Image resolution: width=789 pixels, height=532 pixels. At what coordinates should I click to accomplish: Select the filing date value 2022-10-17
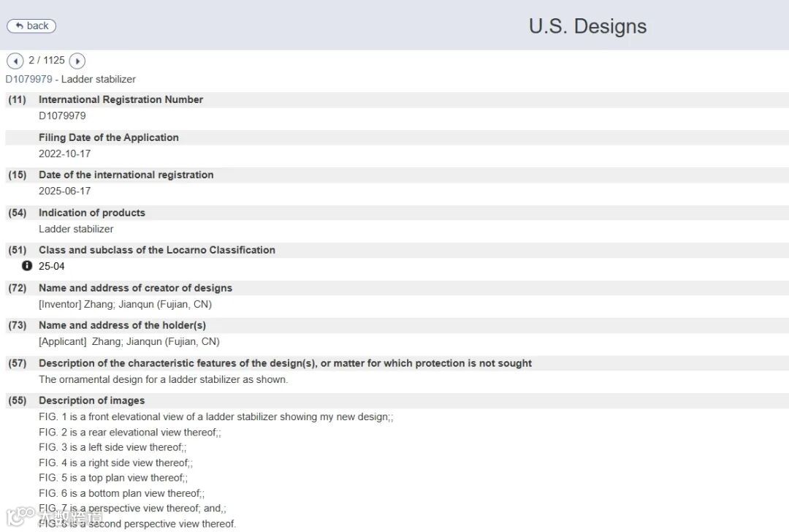tap(64, 153)
